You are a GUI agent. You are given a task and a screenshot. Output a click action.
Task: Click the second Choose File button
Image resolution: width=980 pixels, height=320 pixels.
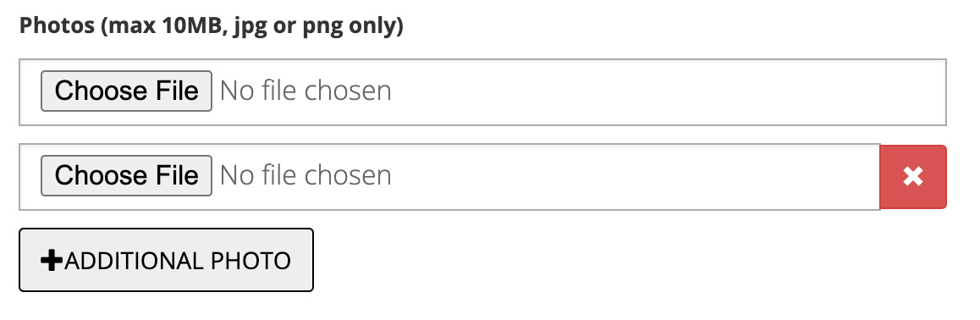[x=126, y=175]
